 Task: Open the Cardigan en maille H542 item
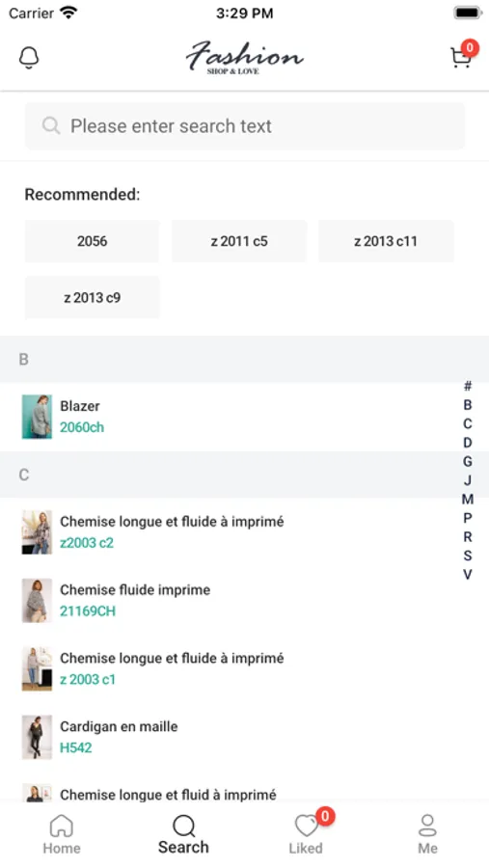pyautogui.click(x=244, y=738)
